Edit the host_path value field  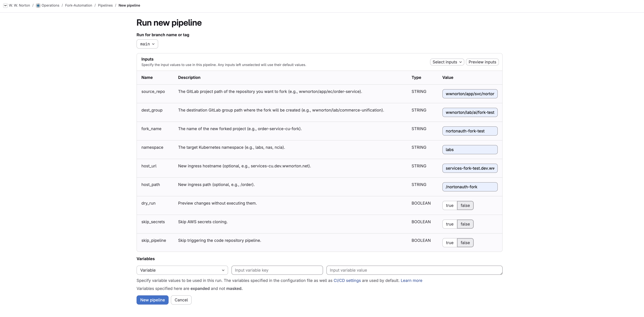coord(470,187)
